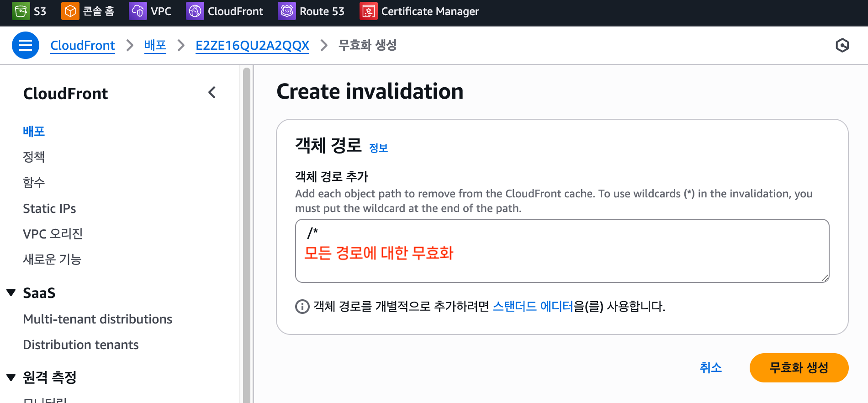Click the 취소 cancel button
Screen dimensions: 868x403
pyautogui.click(x=710, y=368)
